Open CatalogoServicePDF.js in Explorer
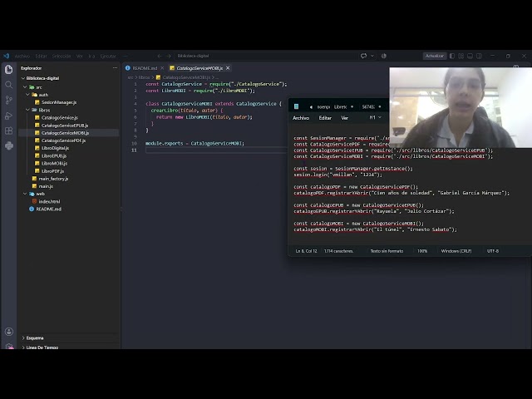 pyautogui.click(x=63, y=140)
